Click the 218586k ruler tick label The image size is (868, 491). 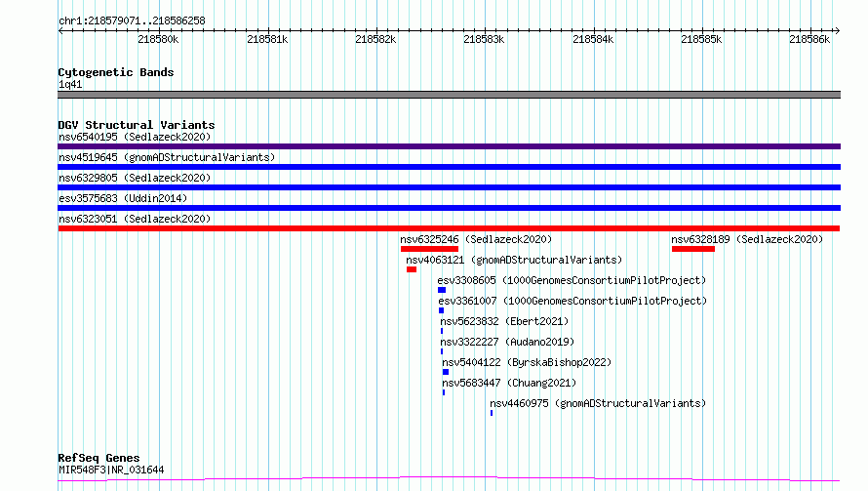809,39
